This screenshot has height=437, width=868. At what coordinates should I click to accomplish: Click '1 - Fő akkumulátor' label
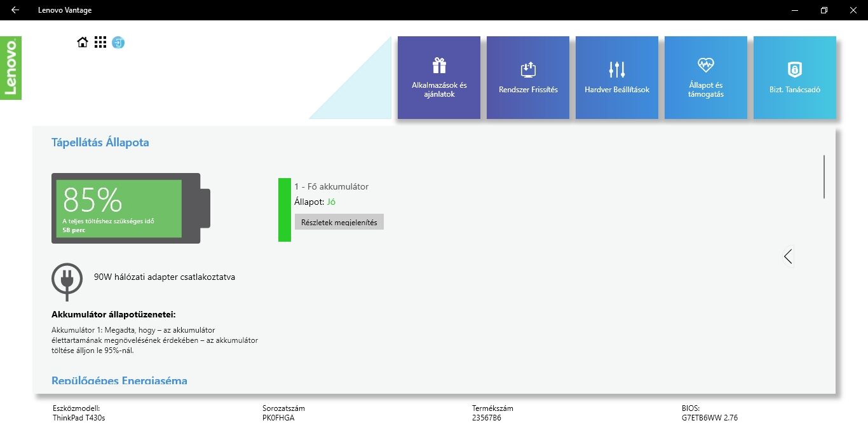pos(331,186)
